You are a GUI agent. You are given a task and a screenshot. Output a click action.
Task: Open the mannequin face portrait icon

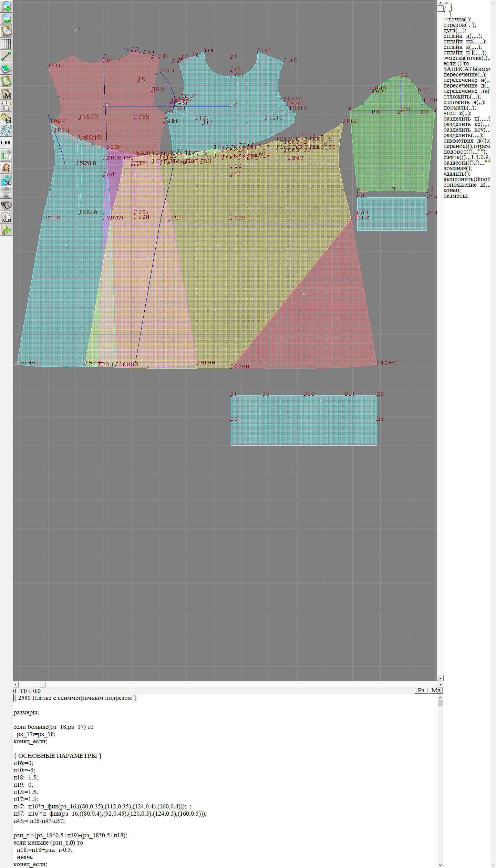tap(6, 168)
